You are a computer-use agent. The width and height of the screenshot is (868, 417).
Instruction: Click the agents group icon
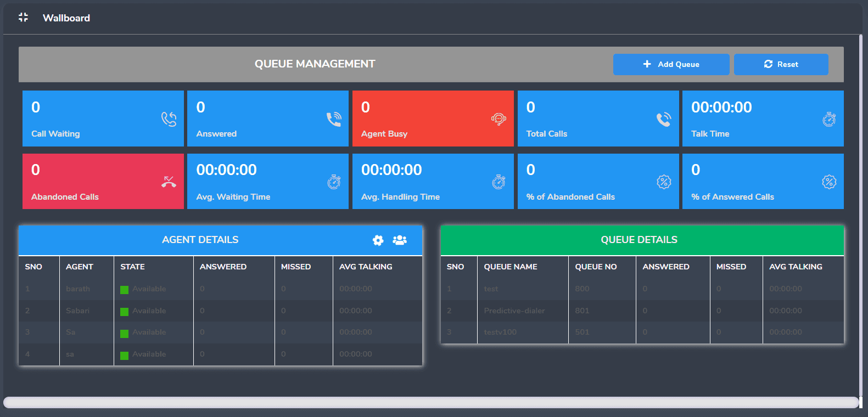click(x=400, y=240)
